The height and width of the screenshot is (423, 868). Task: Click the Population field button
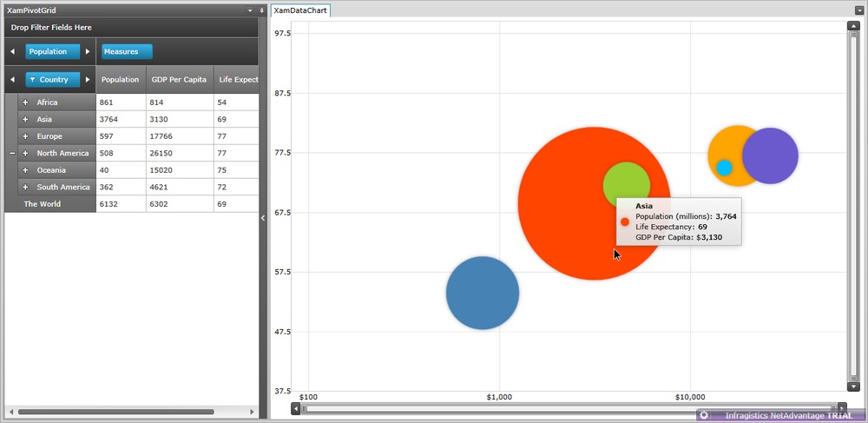point(47,52)
